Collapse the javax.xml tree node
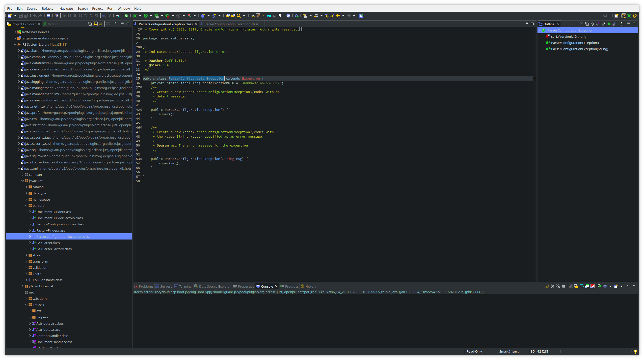The height and width of the screenshot is (360, 644). (23, 181)
